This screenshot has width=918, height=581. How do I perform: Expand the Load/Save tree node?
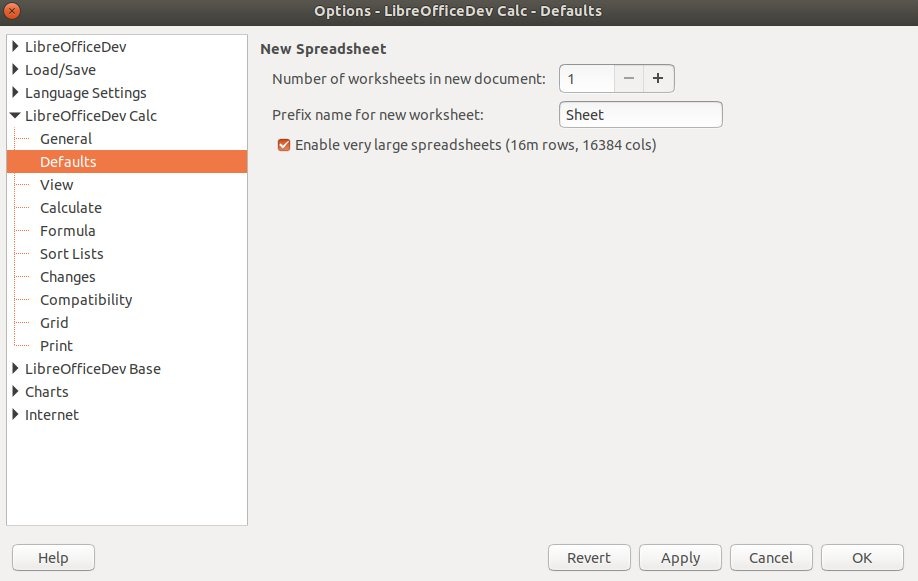click(16, 69)
